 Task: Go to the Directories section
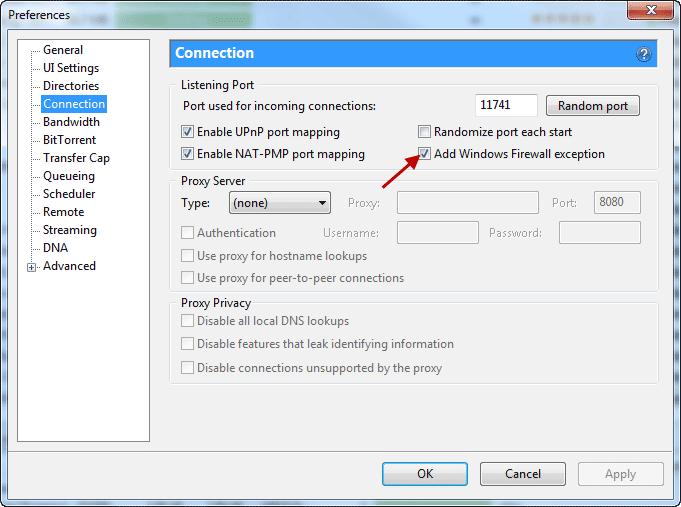tap(71, 86)
